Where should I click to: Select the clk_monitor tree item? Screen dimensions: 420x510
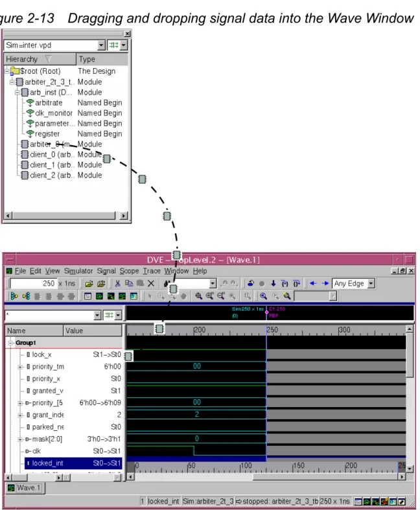point(53,113)
